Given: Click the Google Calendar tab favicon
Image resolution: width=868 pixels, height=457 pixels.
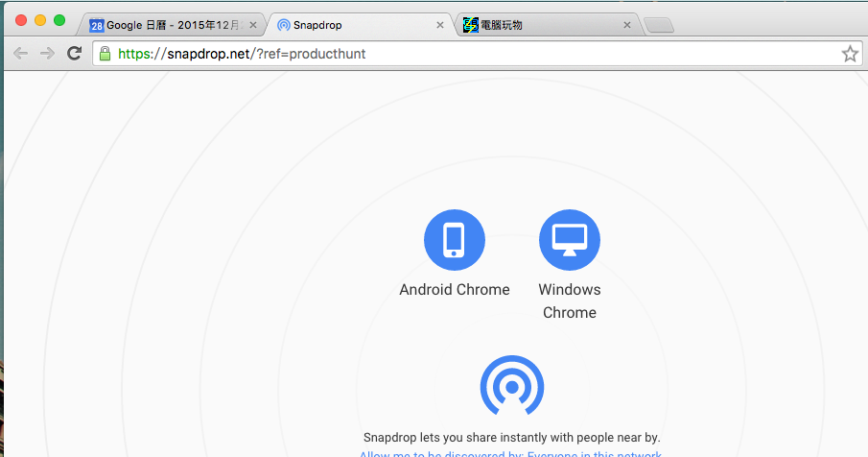Looking at the screenshot, I should coord(97,26).
